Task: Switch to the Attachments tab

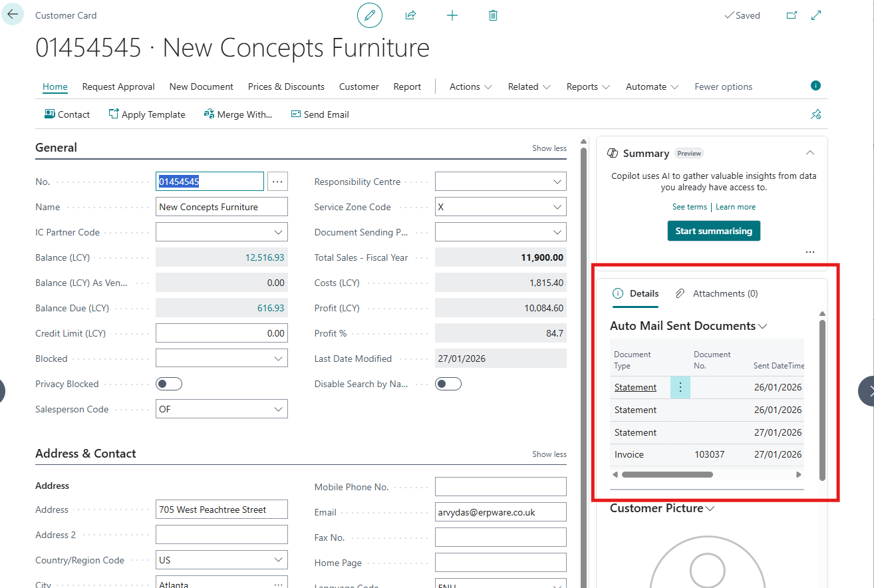Action: 717,293
